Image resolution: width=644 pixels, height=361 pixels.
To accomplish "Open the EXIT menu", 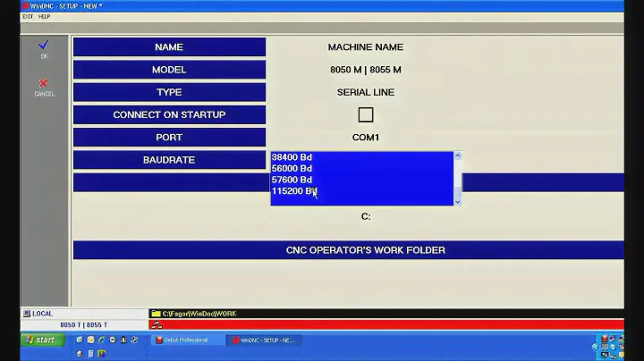I will (x=28, y=16).
